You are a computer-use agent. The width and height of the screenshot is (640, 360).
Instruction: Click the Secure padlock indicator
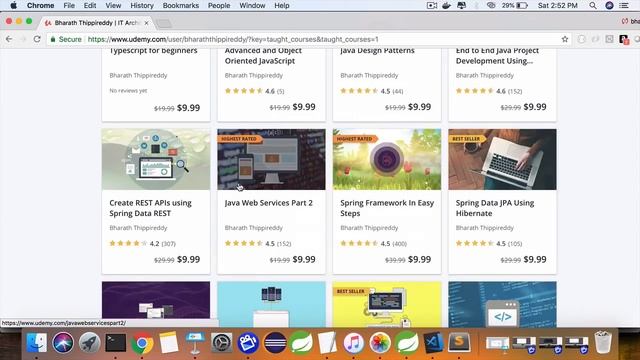point(66,39)
